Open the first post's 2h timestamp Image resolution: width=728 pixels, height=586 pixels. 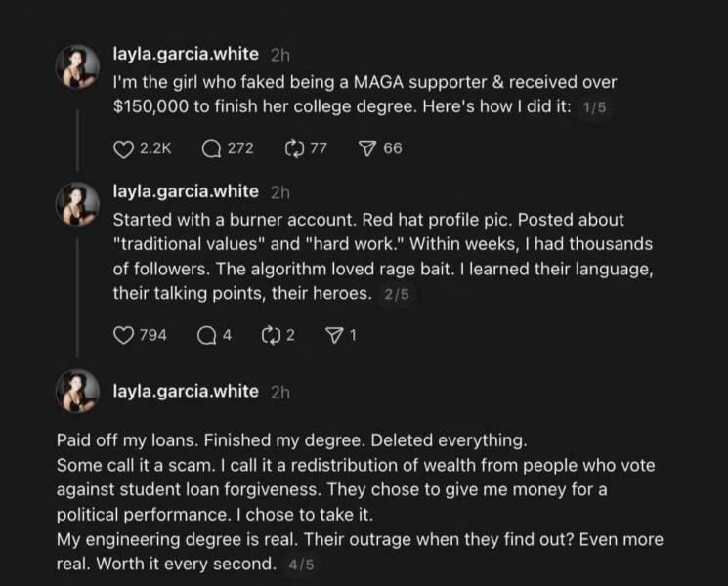point(278,54)
